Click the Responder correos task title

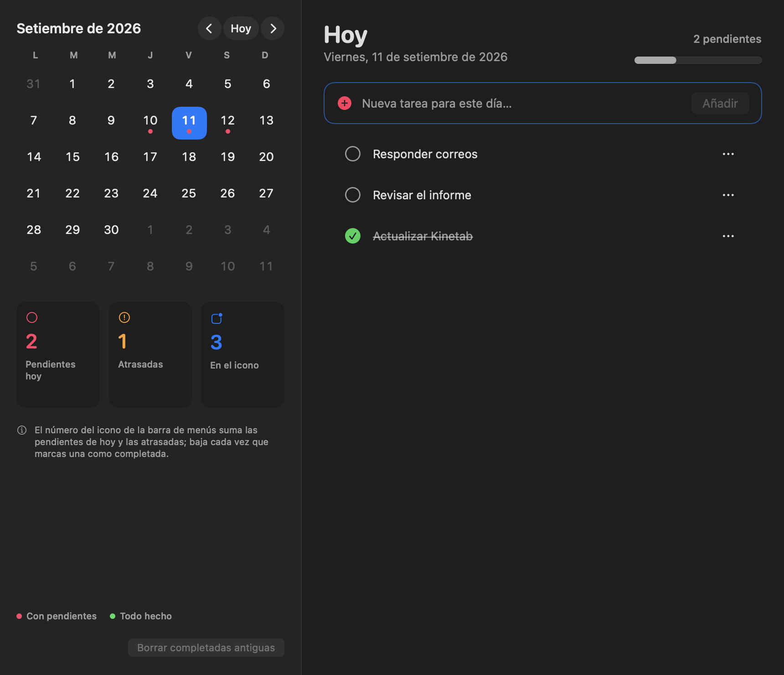[x=425, y=154]
